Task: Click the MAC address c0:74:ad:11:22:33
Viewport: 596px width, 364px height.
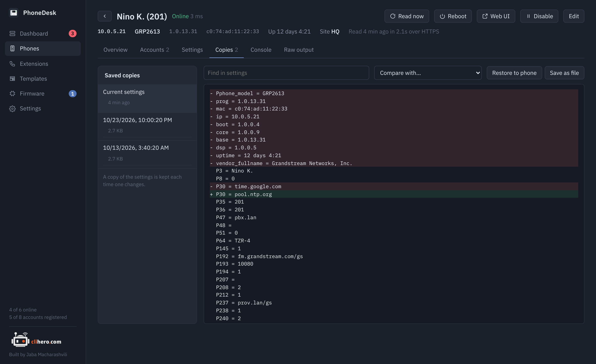Action: click(x=232, y=31)
